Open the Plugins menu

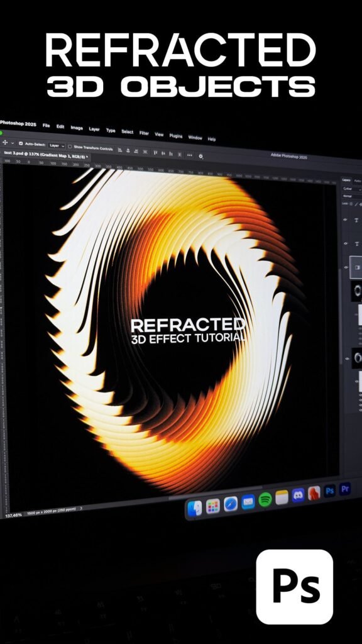pyautogui.click(x=176, y=136)
